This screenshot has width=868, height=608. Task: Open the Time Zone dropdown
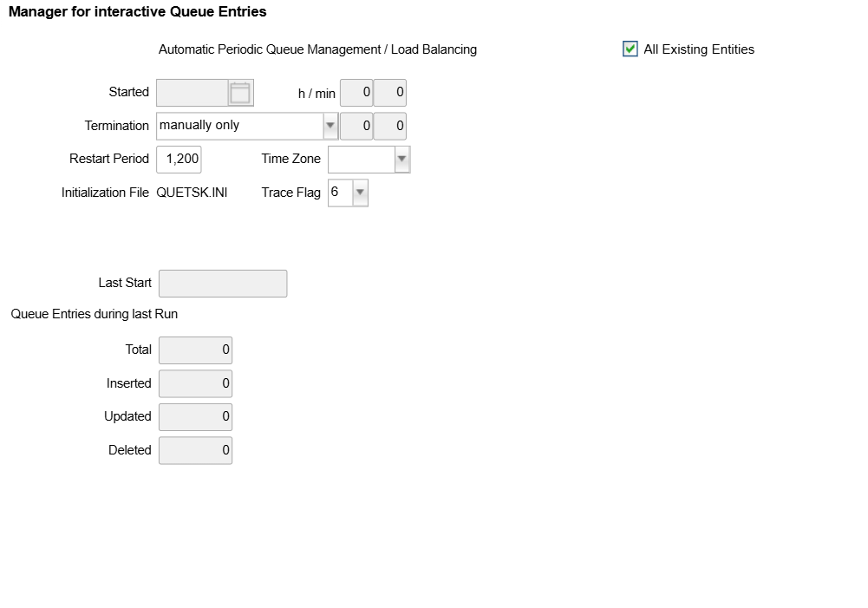point(401,160)
